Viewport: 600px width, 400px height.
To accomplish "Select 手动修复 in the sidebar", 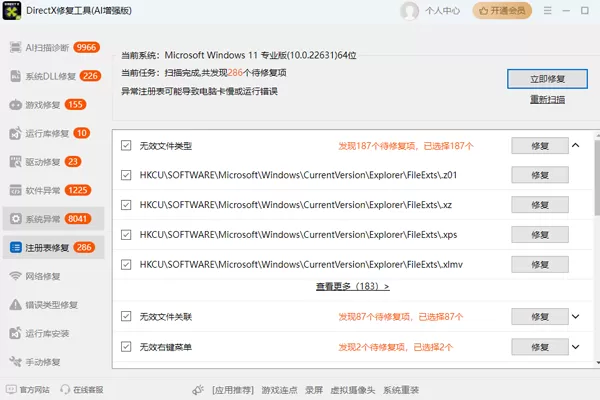I will coord(54,362).
